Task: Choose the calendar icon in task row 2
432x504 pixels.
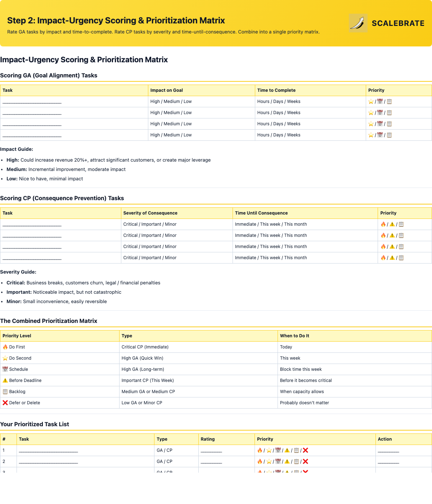Action: pyautogui.click(x=278, y=462)
